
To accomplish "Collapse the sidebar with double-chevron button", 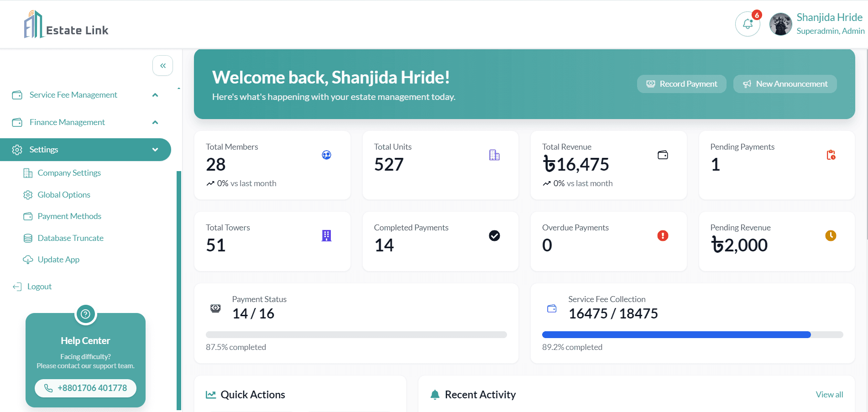I will (x=162, y=66).
